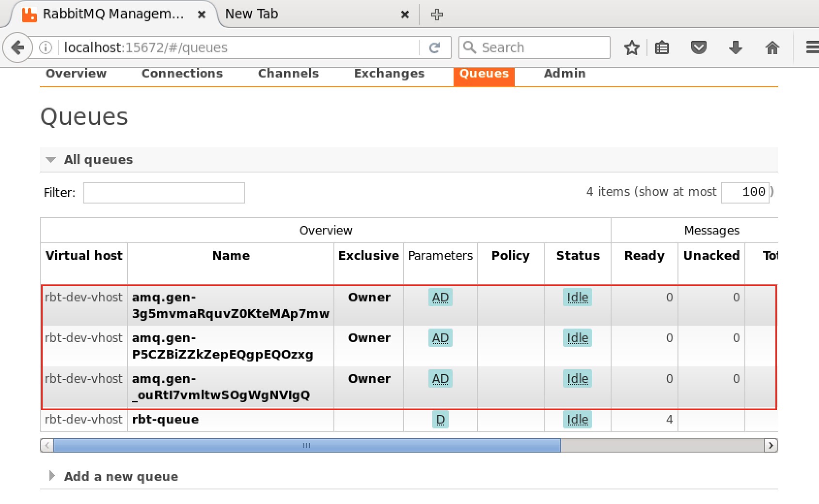
Task: Sort by the Unacked column header
Action: pyautogui.click(x=711, y=255)
